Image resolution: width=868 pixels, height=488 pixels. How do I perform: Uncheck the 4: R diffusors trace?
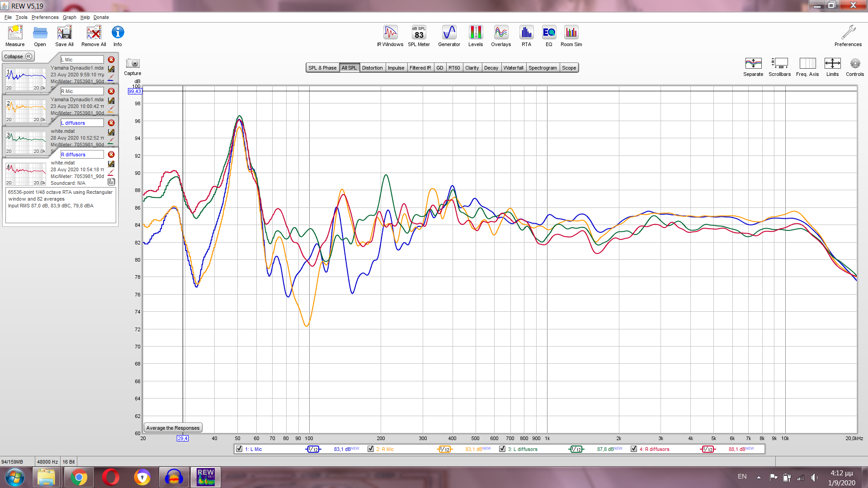pyautogui.click(x=634, y=449)
